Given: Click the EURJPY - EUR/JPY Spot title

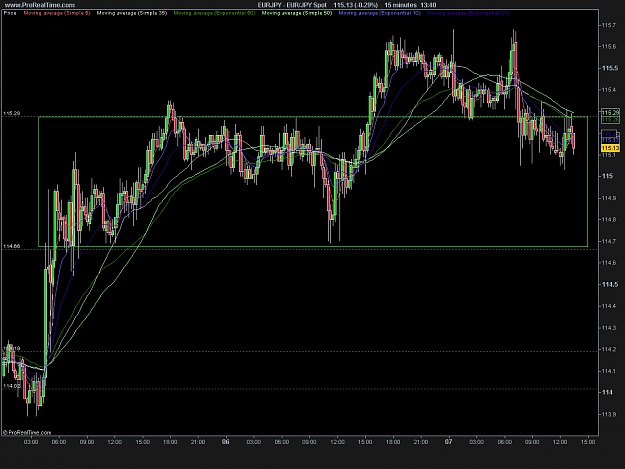Looking at the screenshot, I should click(292, 5).
